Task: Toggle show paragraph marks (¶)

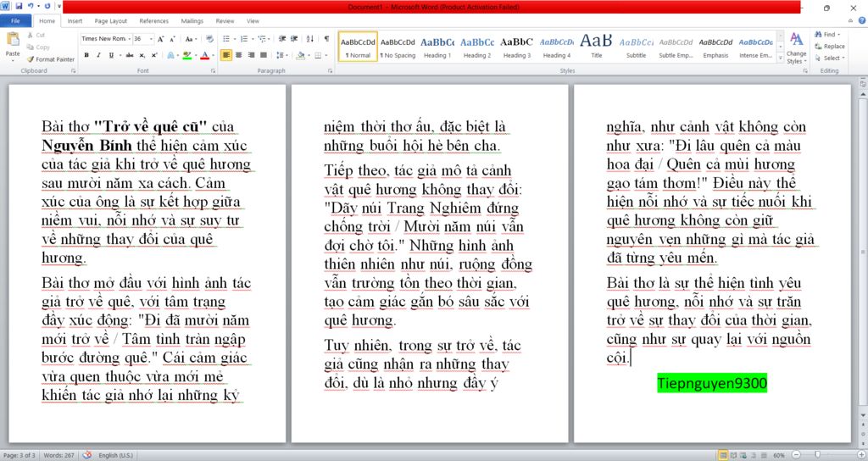Action: tap(326, 39)
